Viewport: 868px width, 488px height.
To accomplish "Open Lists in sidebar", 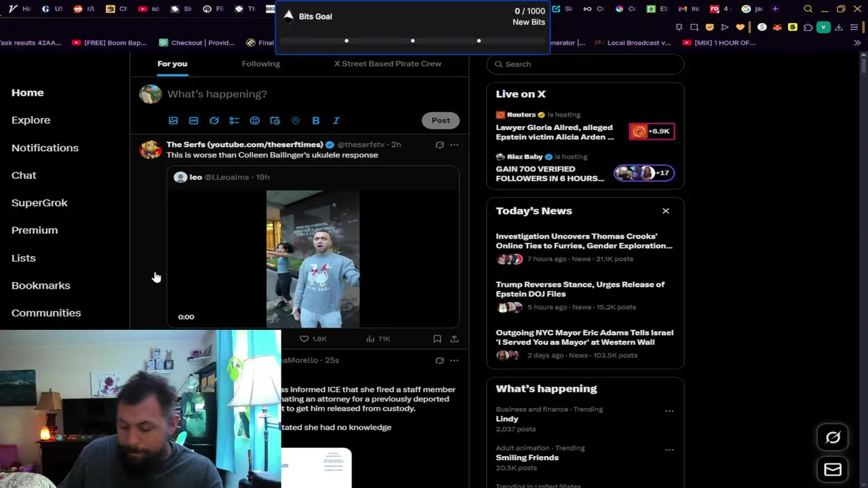I will (x=24, y=258).
